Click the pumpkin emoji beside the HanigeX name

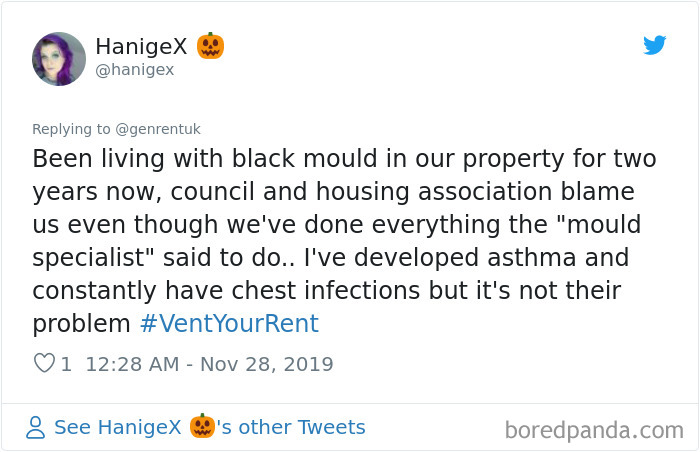coord(210,46)
